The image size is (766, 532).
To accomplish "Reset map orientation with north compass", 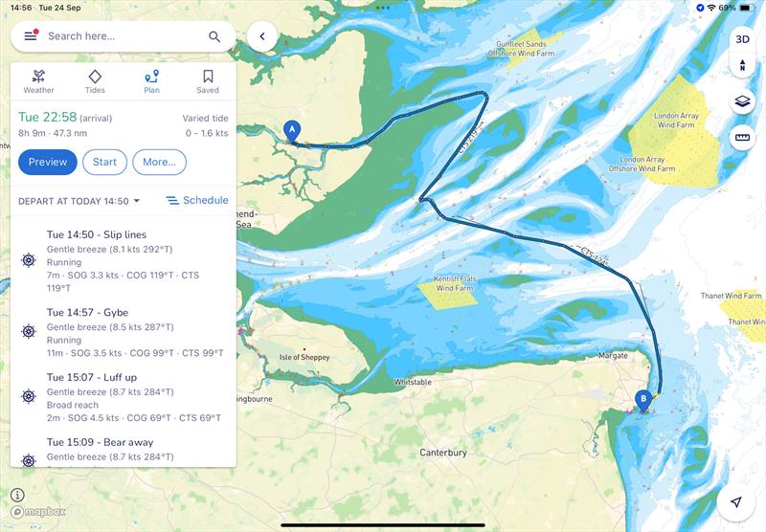I will click(x=743, y=65).
